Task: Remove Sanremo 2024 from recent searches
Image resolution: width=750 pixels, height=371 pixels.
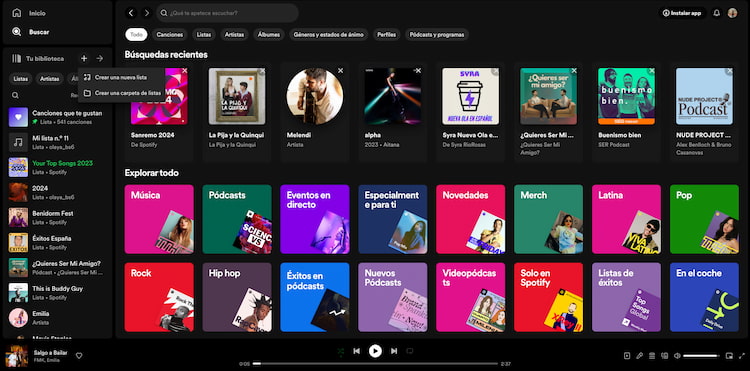Action: pos(185,71)
